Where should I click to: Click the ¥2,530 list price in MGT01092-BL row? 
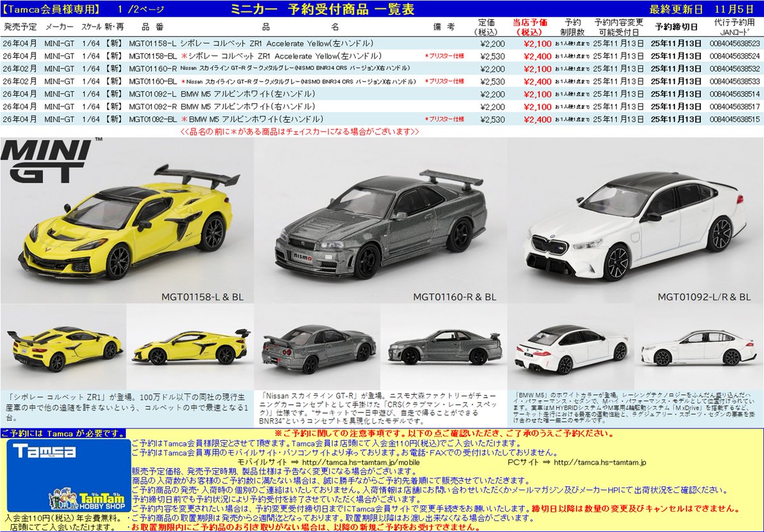(493, 119)
